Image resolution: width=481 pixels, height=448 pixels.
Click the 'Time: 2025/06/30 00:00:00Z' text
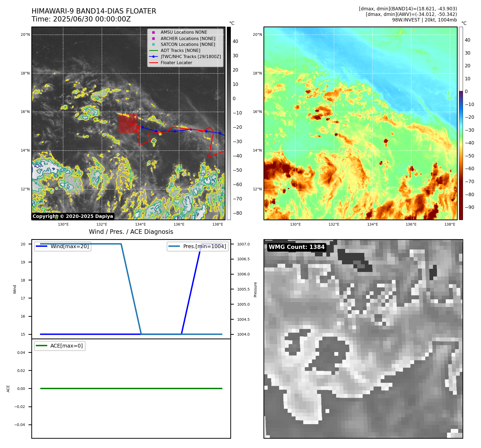(x=81, y=19)
